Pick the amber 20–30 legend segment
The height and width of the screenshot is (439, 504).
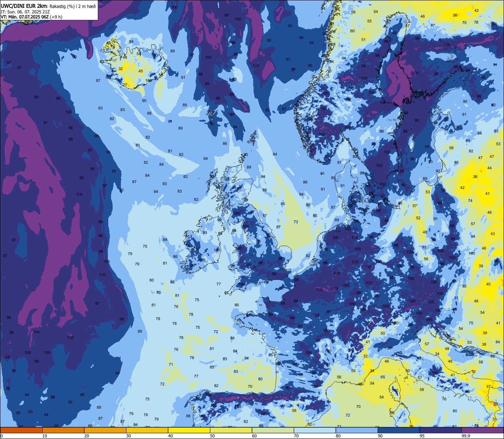coord(105,430)
